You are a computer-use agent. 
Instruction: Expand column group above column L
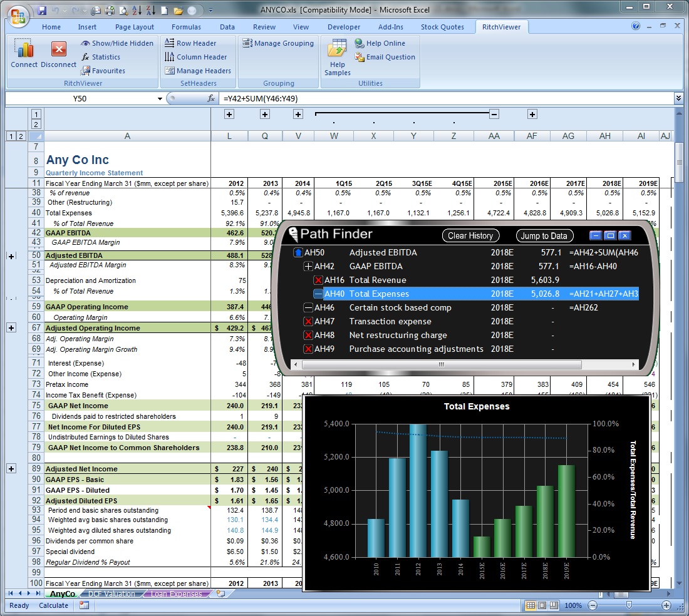pyautogui.click(x=229, y=114)
